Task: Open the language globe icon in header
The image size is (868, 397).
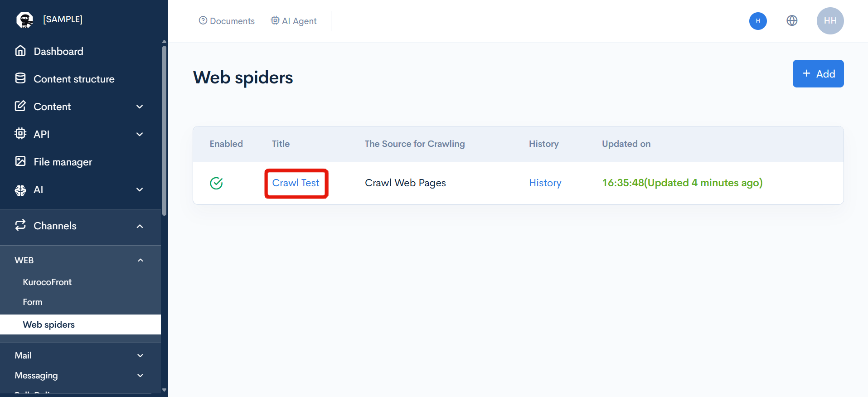Action: [x=792, y=21]
